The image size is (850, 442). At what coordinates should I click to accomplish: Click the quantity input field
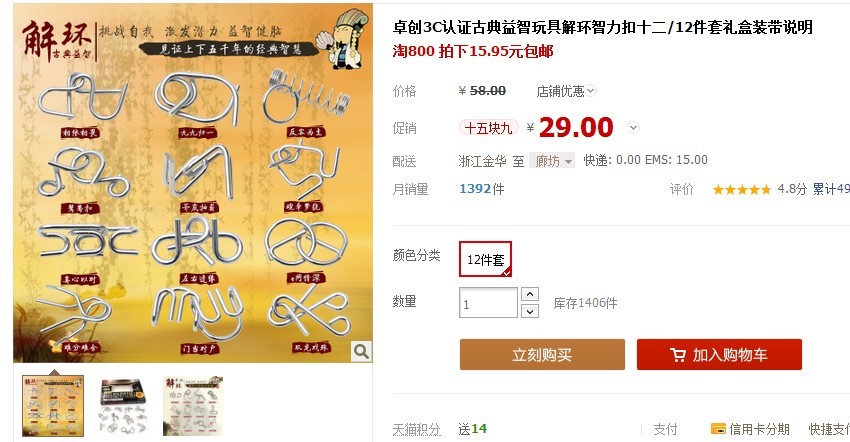(488, 303)
